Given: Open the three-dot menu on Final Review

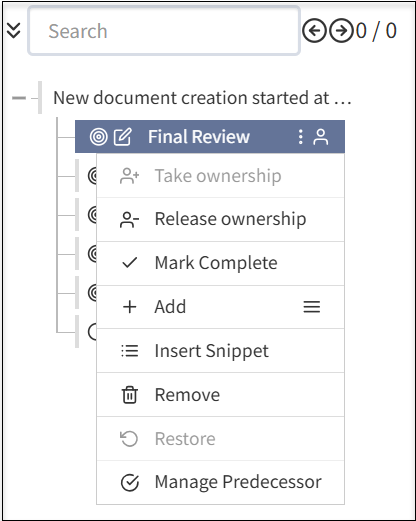Looking at the screenshot, I should [300, 137].
